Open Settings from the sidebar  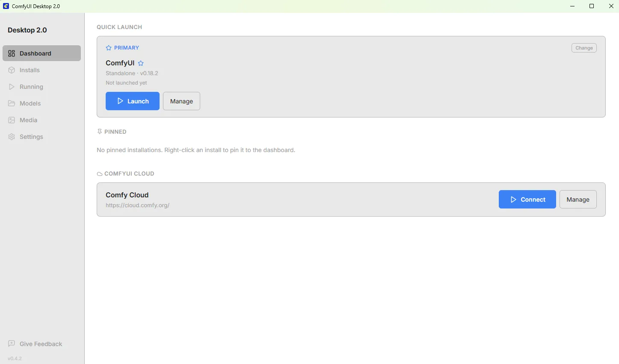pos(31,137)
